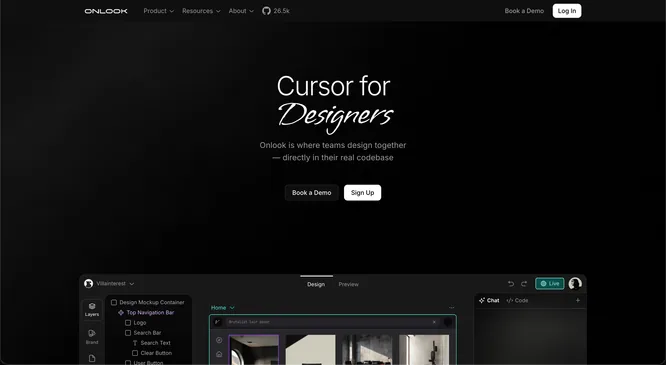
Task: Click the Sign Up button
Action: 362,192
